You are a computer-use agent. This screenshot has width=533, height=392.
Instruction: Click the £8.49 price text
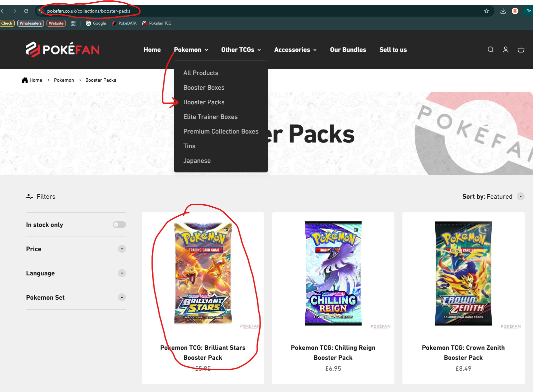coord(464,368)
